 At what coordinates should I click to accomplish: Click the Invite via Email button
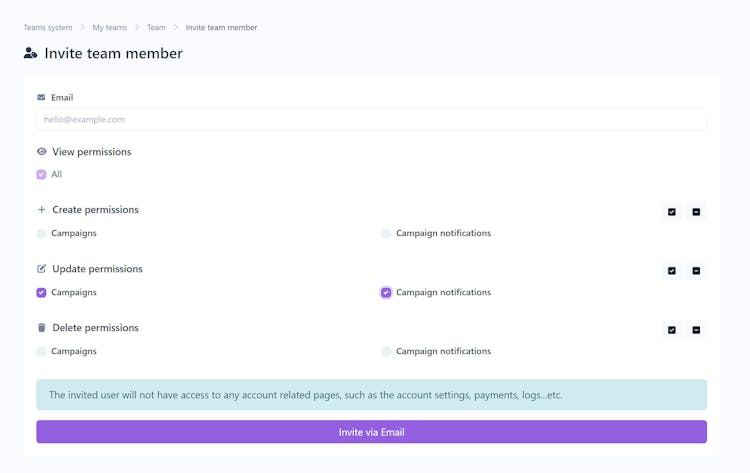371,432
